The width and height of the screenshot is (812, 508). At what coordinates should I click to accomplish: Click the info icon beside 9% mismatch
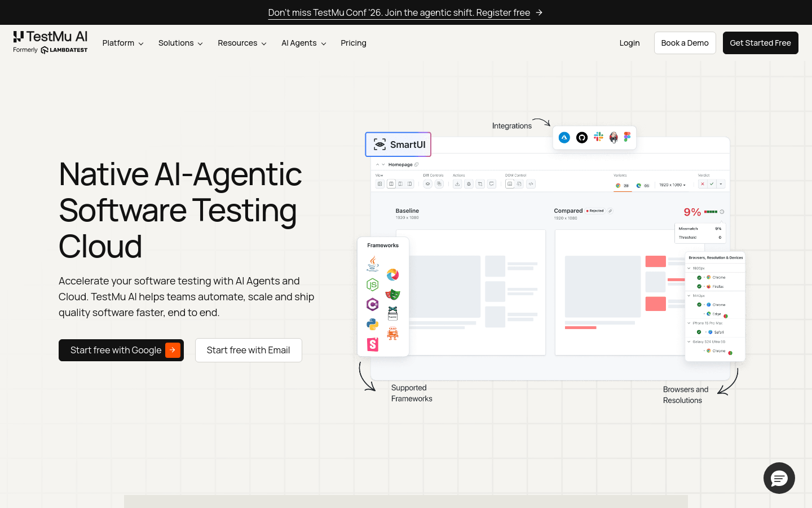point(722,212)
